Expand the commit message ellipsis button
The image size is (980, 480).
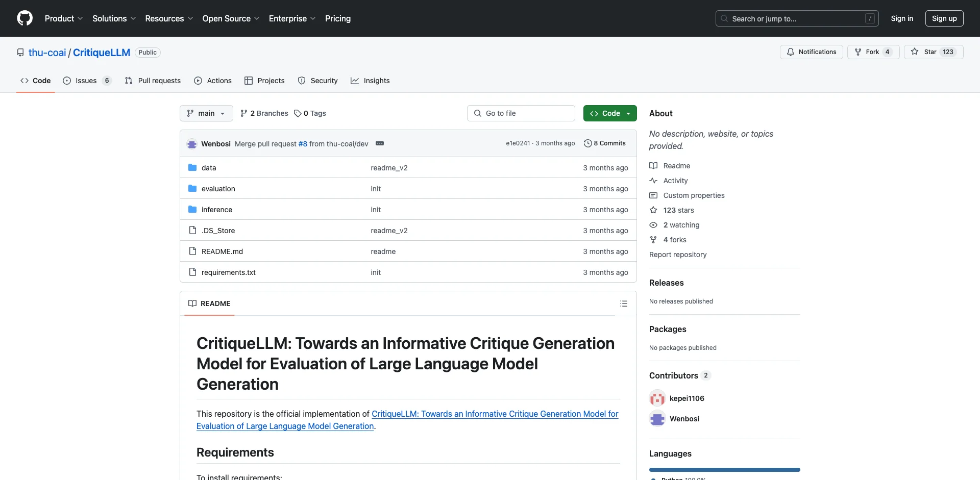click(380, 143)
